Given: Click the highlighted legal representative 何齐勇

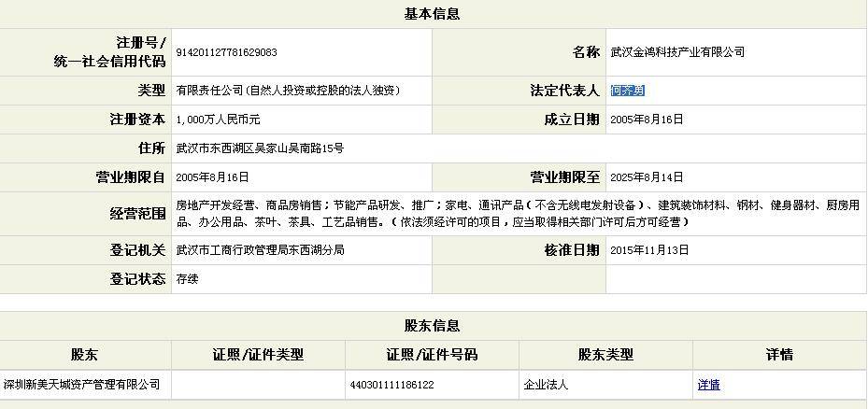Looking at the screenshot, I should [627, 91].
